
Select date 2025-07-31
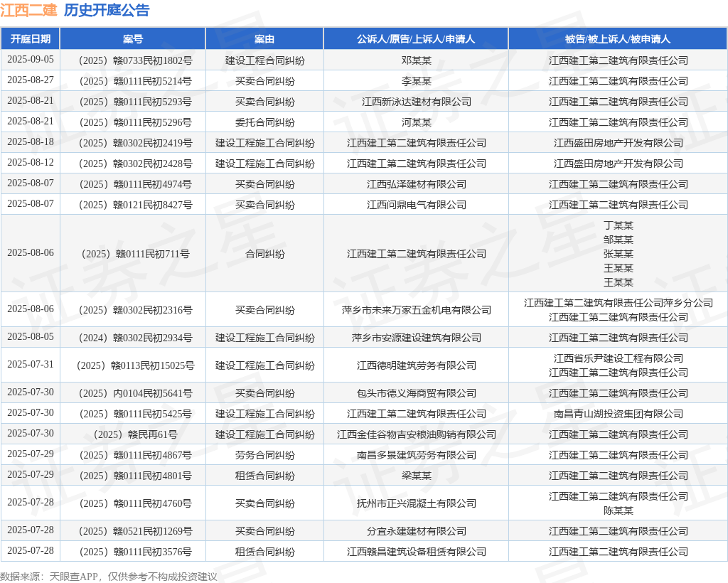point(31,364)
